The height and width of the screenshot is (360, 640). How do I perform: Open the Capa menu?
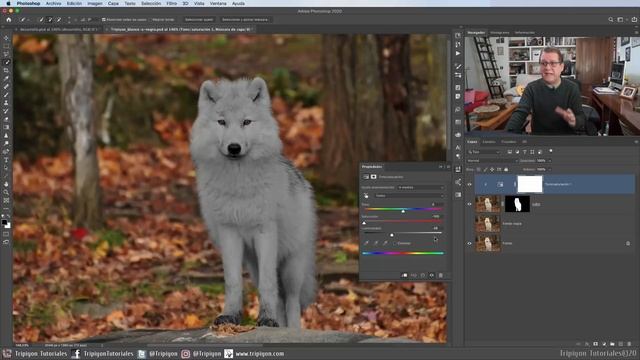[x=113, y=3]
